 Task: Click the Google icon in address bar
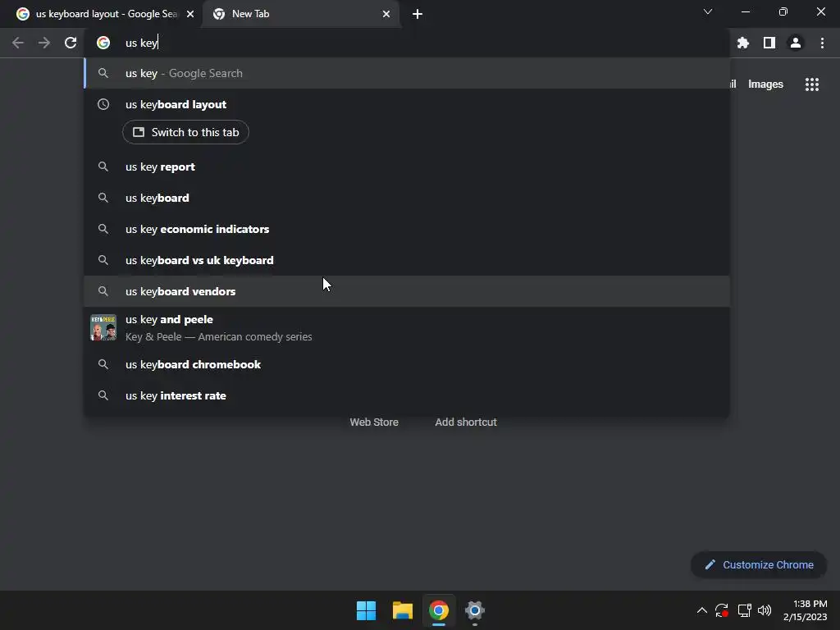pos(103,43)
